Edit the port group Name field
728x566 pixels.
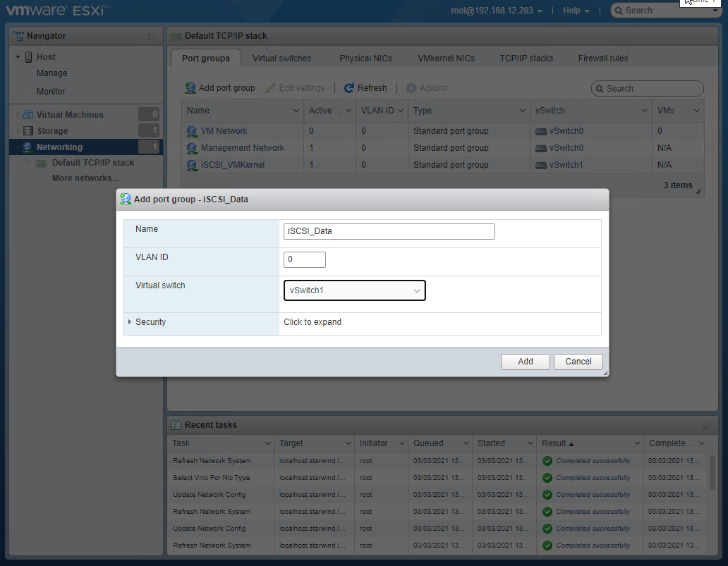click(389, 231)
